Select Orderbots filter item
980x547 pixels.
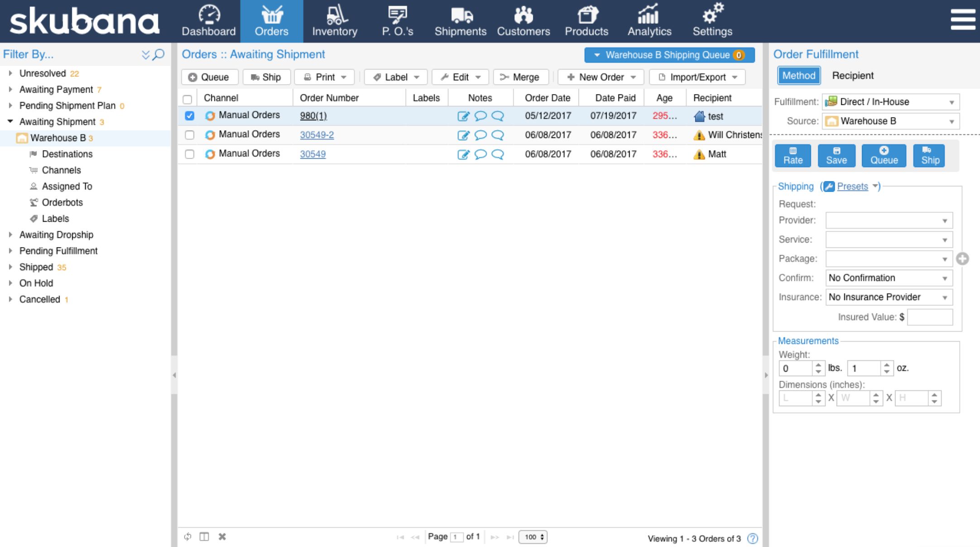(62, 202)
